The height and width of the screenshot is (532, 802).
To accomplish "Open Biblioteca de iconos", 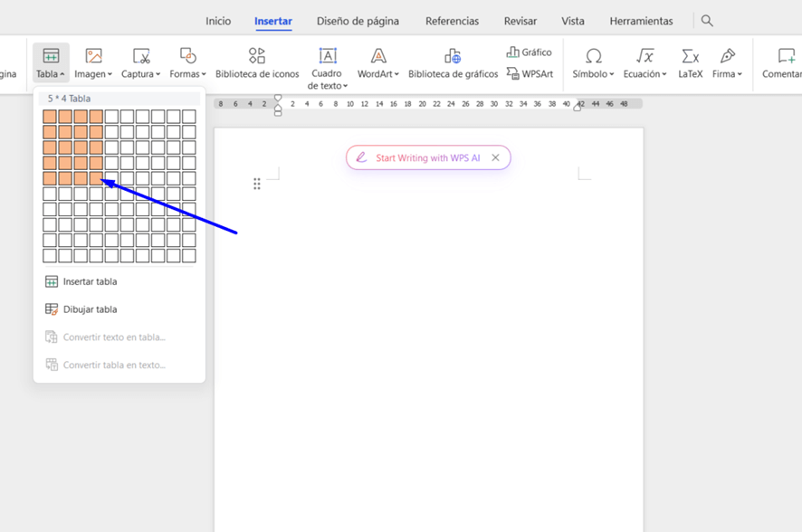I will pyautogui.click(x=257, y=63).
